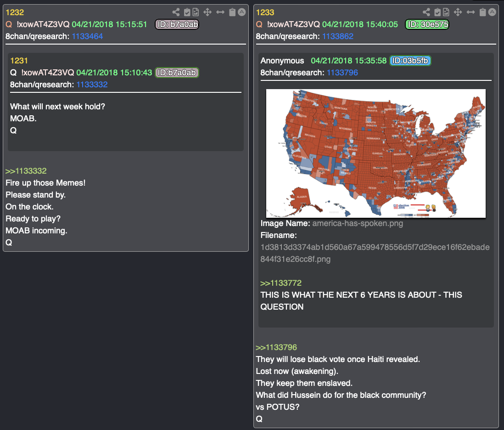The width and height of the screenshot is (504, 430).
Task: Click the Anonymous poster name
Action: point(282,61)
